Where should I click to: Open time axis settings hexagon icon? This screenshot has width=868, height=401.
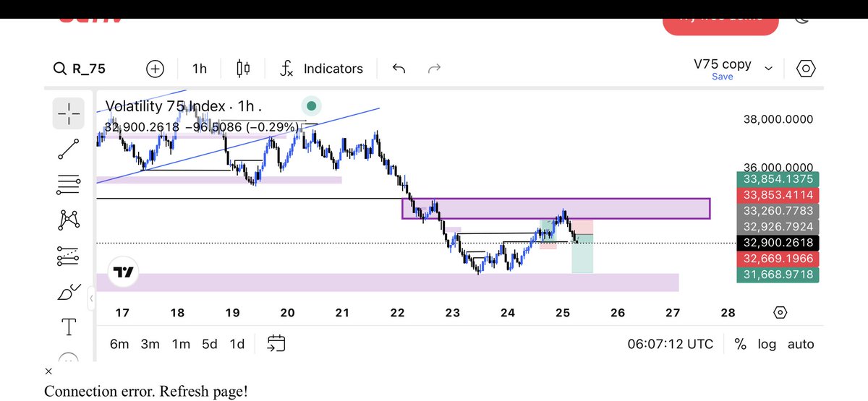click(780, 313)
